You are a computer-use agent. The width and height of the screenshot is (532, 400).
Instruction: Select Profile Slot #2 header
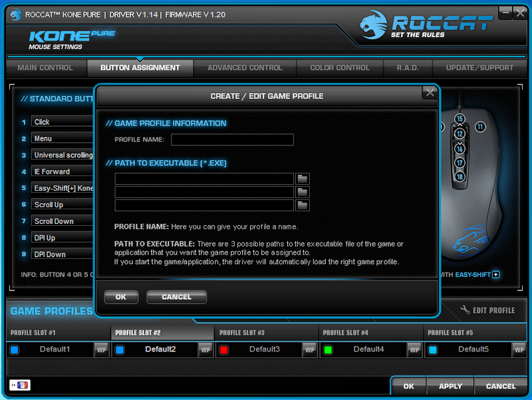(x=162, y=332)
